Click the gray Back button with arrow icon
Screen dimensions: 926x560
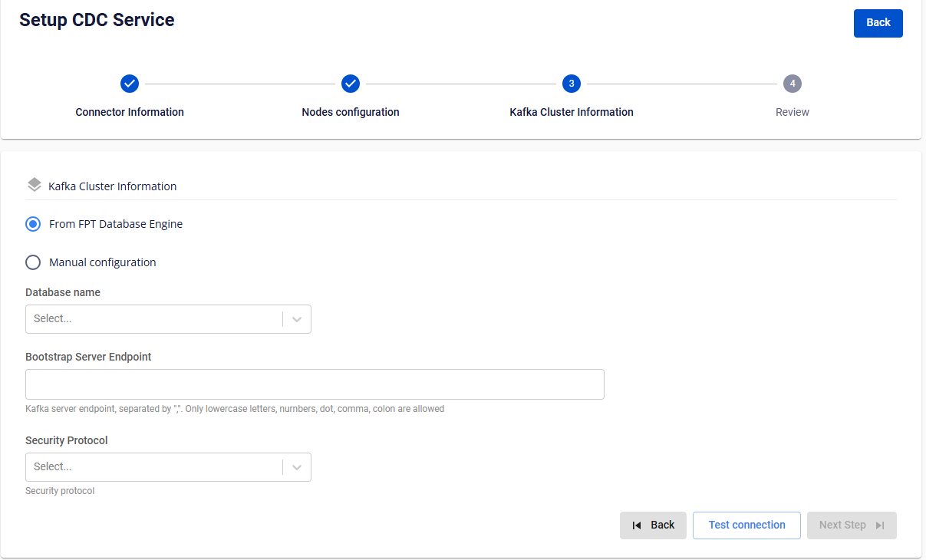(653, 525)
